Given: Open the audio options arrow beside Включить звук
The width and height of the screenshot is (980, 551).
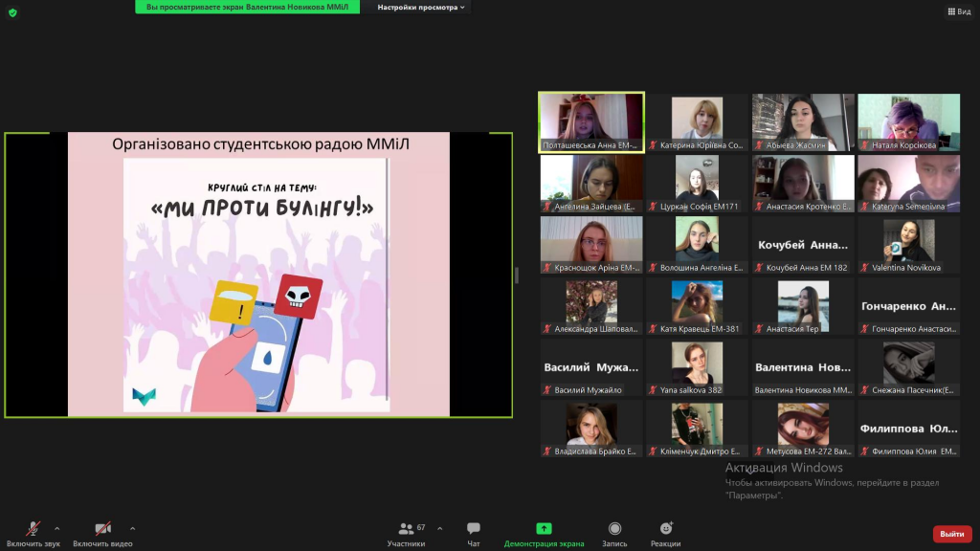Looking at the screenshot, I should pos(56,528).
